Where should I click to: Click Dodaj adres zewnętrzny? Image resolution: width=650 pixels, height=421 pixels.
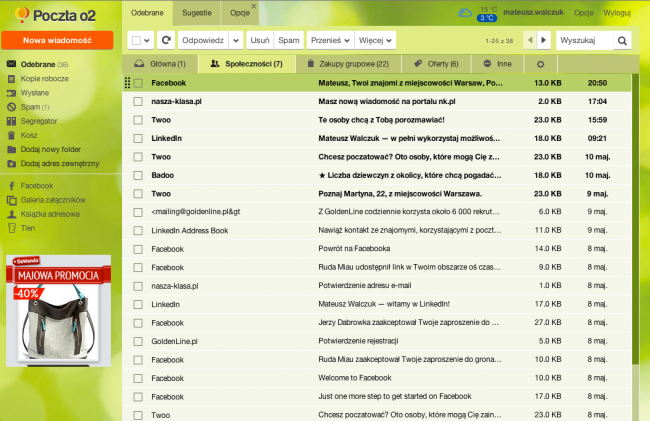53,163
